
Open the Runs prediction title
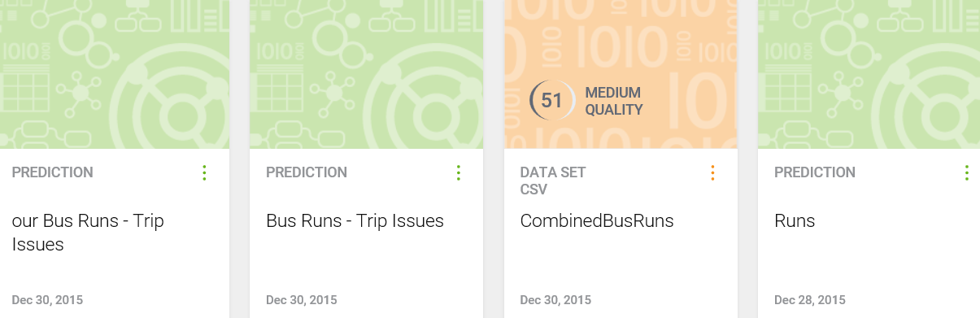pos(795,220)
